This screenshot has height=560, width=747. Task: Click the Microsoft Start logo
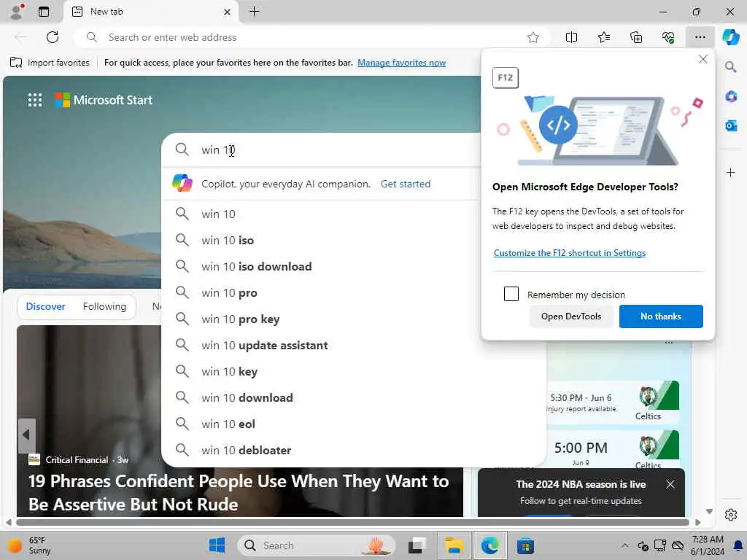(104, 100)
